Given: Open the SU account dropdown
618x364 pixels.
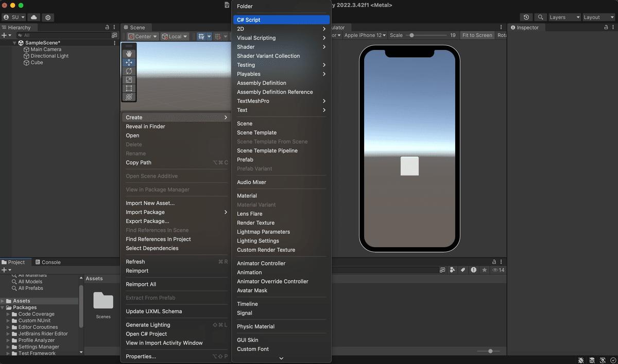Looking at the screenshot, I should [x=14, y=18].
